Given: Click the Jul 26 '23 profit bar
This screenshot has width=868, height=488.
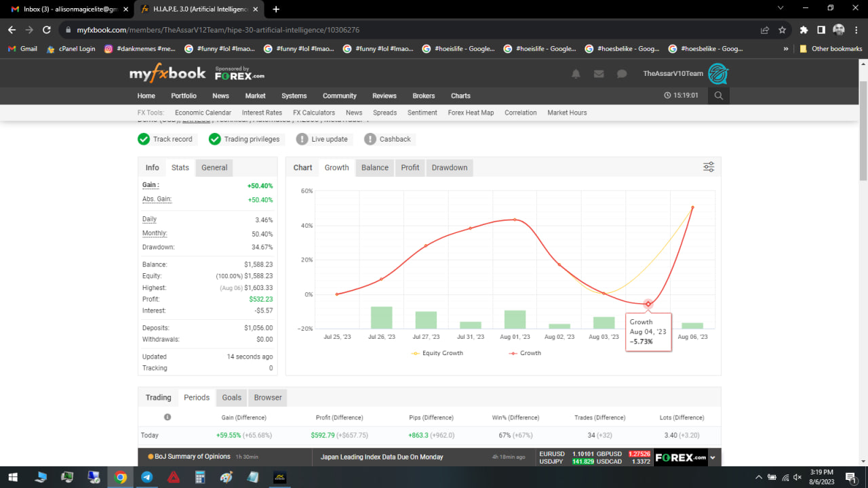Looking at the screenshot, I should point(381,318).
